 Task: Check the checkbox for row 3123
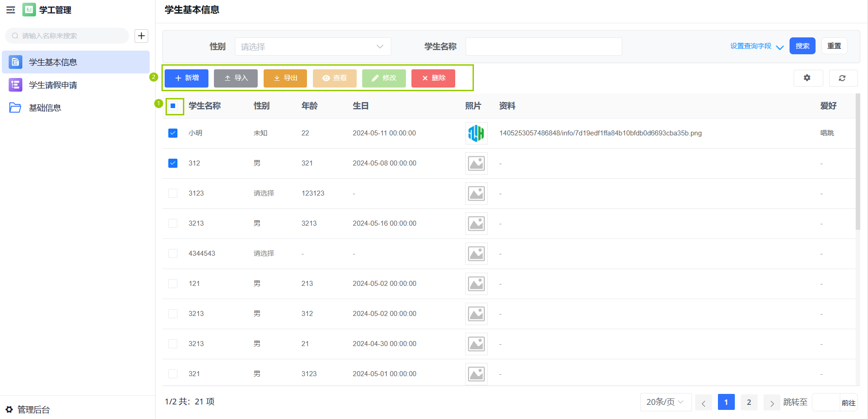[x=173, y=193]
